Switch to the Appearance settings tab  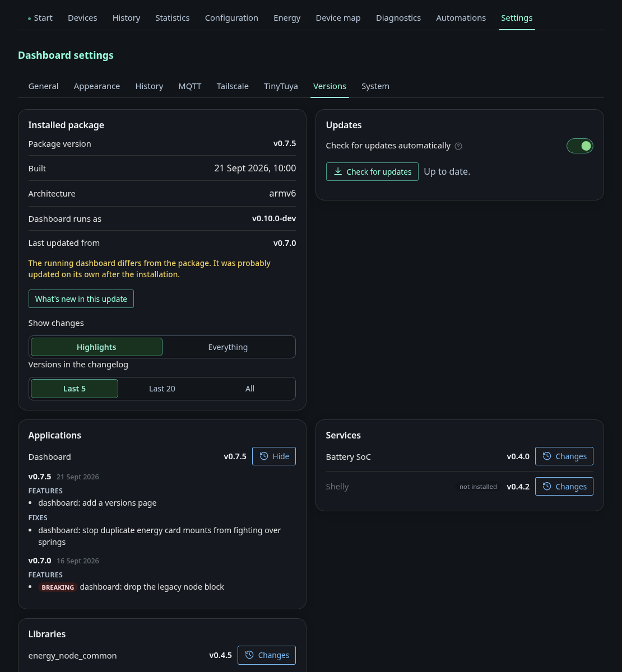click(x=97, y=86)
